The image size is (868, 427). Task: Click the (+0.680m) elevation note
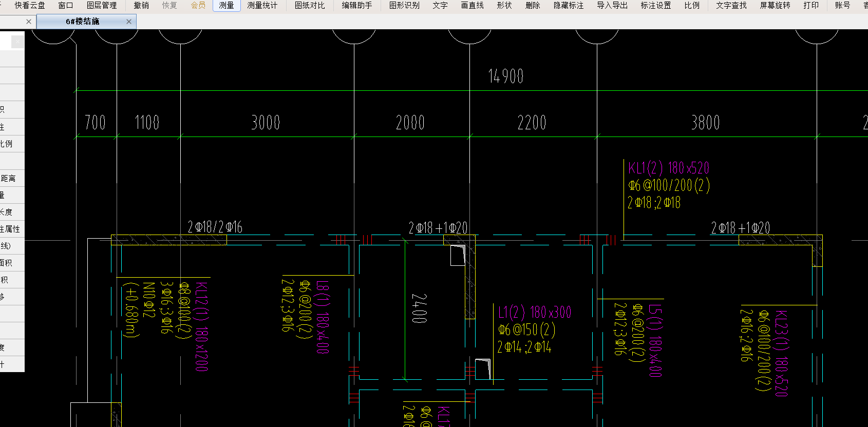pos(132,309)
